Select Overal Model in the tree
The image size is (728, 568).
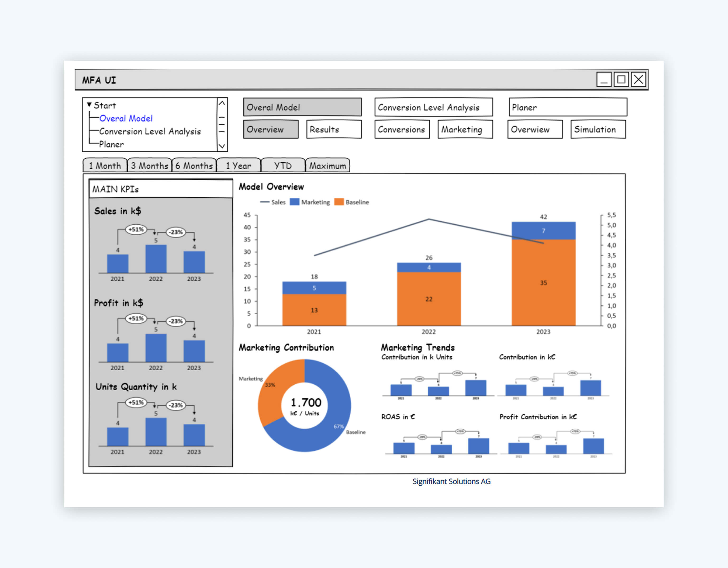point(126,119)
